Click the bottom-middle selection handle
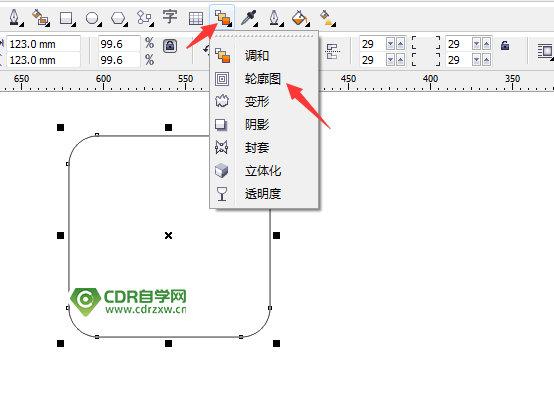This screenshot has height=413, width=554. coord(169,343)
